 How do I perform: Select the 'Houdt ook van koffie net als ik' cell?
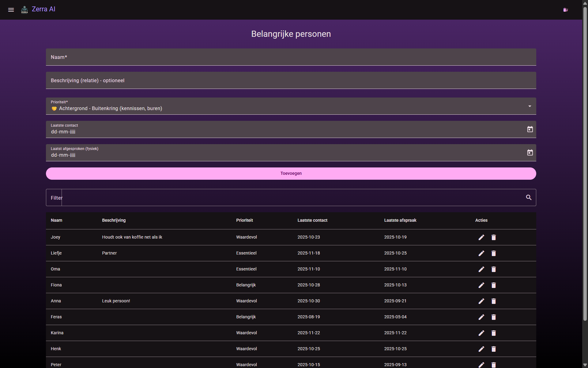coord(132,237)
